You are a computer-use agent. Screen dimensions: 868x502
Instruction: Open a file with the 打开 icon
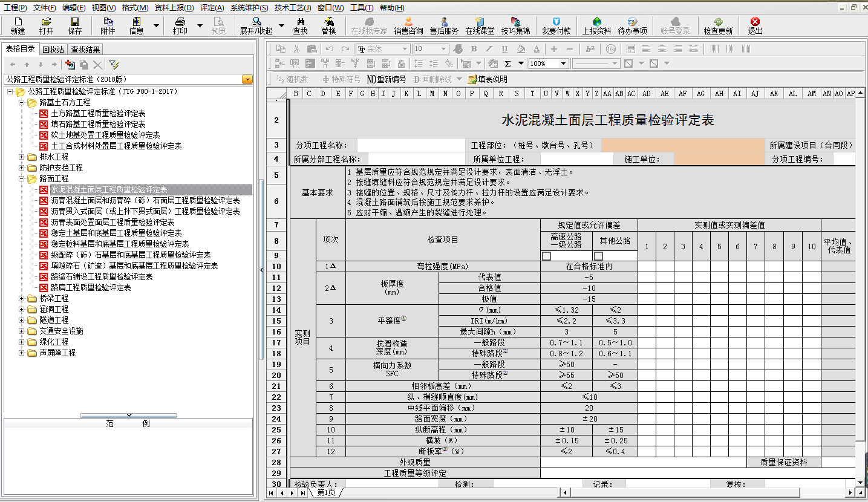click(47, 26)
